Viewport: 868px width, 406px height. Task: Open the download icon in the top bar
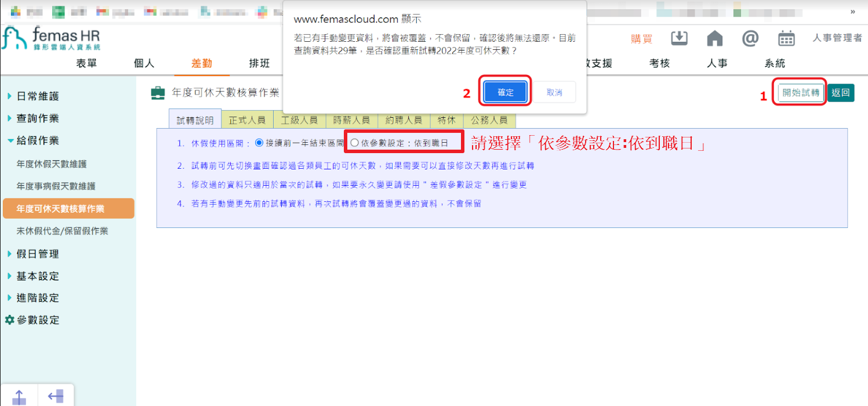(679, 38)
